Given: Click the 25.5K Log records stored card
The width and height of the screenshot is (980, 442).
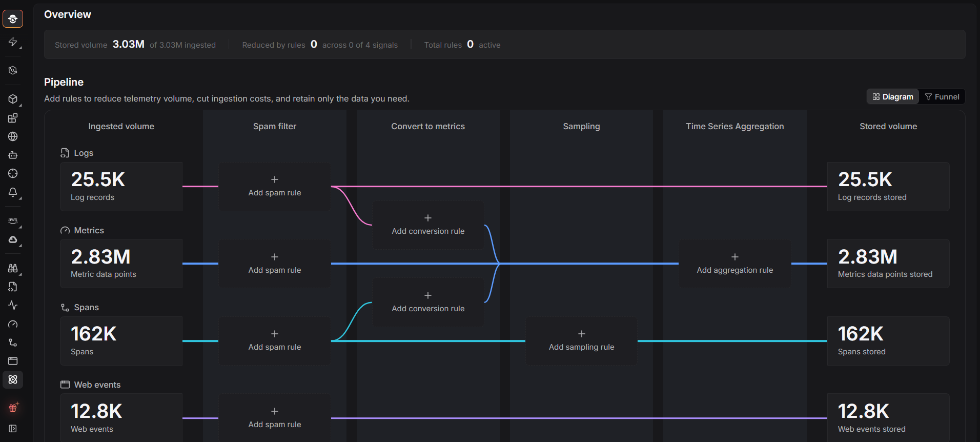Looking at the screenshot, I should pos(888,187).
